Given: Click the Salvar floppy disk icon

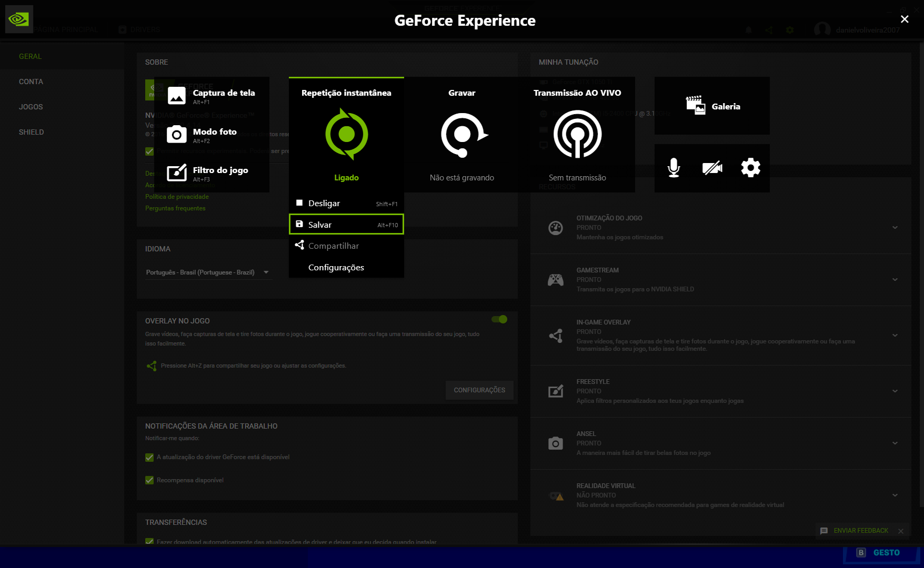Looking at the screenshot, I should tap(299, 224).
